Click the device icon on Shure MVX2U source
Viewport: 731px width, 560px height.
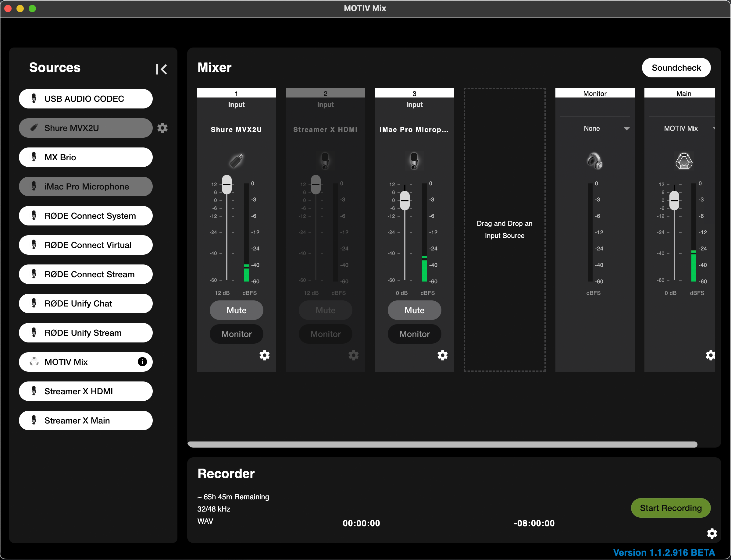click(34, 128)
